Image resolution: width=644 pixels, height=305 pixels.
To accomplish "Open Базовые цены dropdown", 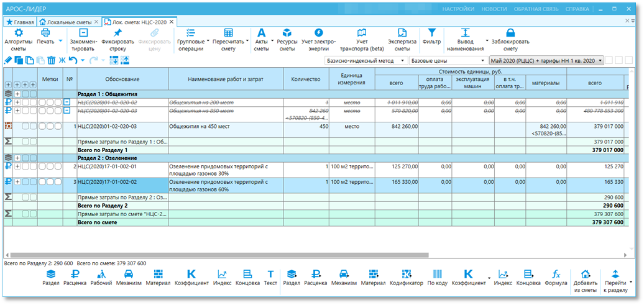I will click(x=449, y=61).
